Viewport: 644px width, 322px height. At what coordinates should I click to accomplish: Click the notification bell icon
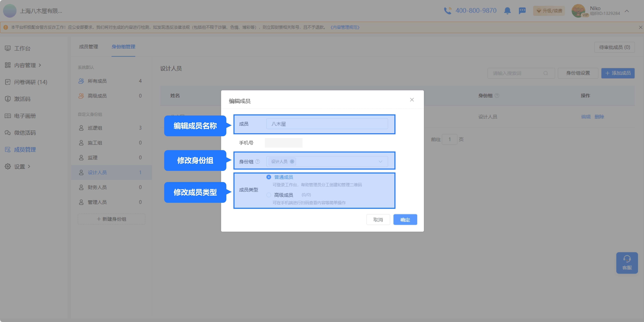point(507,11)
